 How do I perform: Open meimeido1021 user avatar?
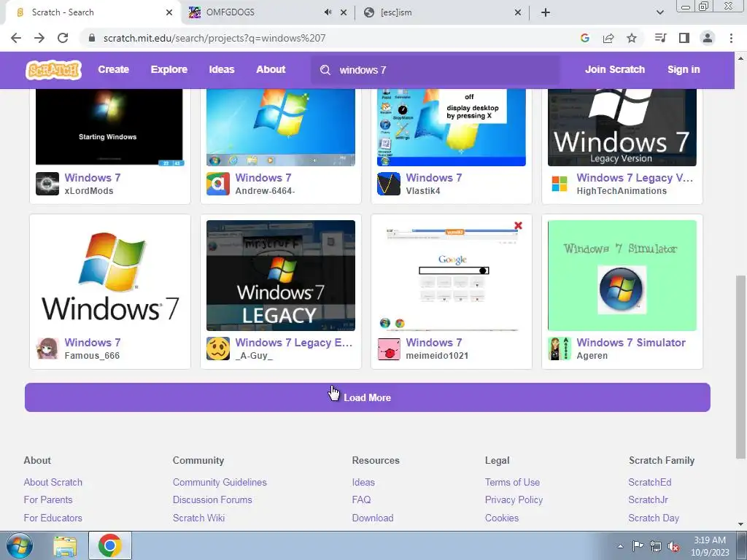click(389, 349)
